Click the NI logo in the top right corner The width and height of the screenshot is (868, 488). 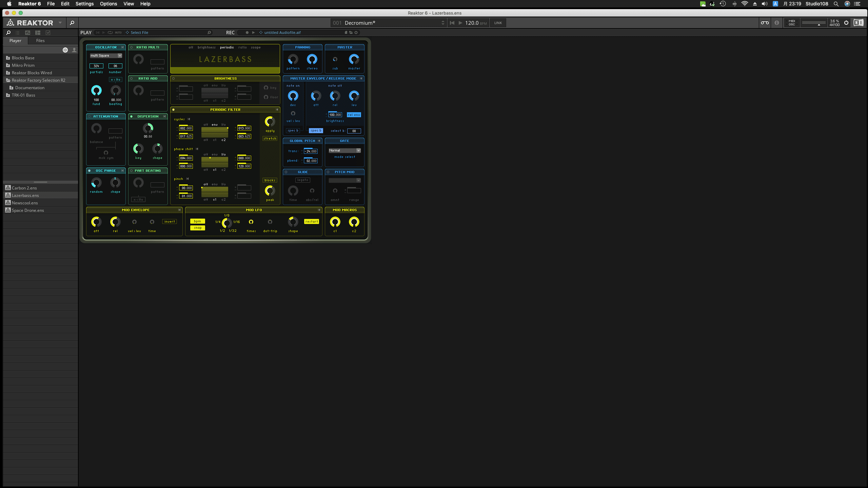pyautogui.click(x=858, y=23)
